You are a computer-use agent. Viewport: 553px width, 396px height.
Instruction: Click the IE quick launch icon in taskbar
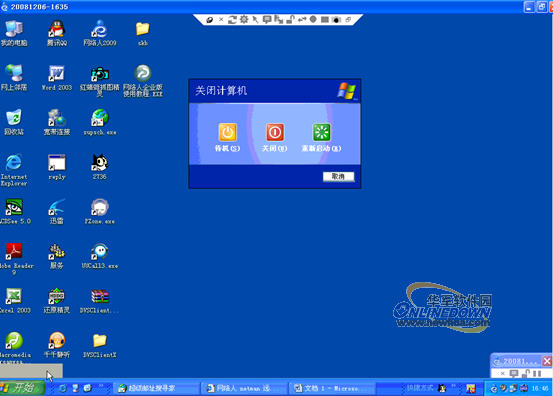[63, 388]
